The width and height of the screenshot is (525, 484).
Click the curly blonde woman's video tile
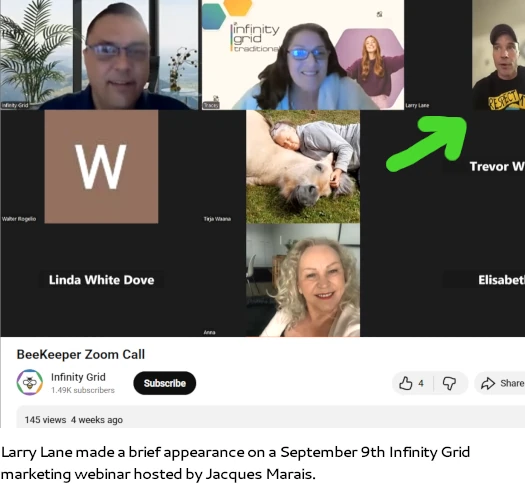303,280
